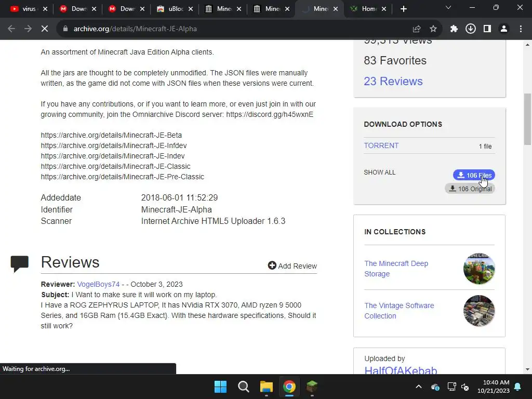Click SHOW ALL download options
The height and width of the screenshot is (399, 532).
[x=379, y=172]
